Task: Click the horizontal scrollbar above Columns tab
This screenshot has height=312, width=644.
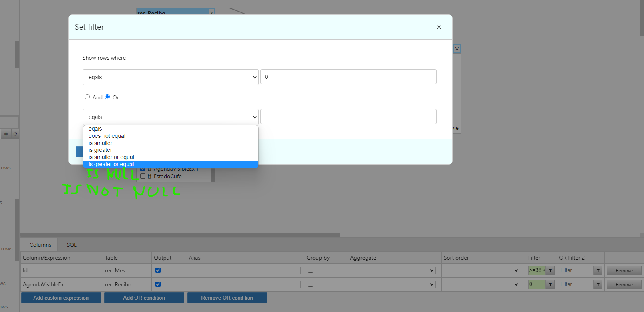Action: click(180, 234)
